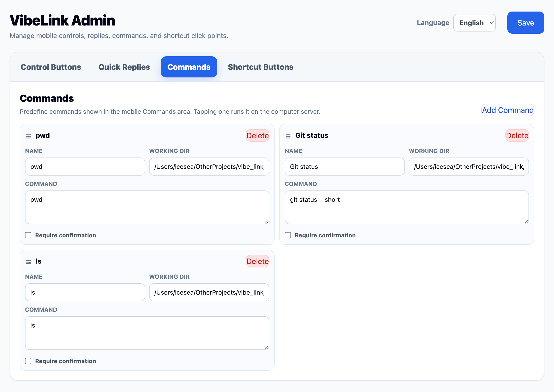
Task: Click the NAME field of the Git status command
Action: point(345,167)
